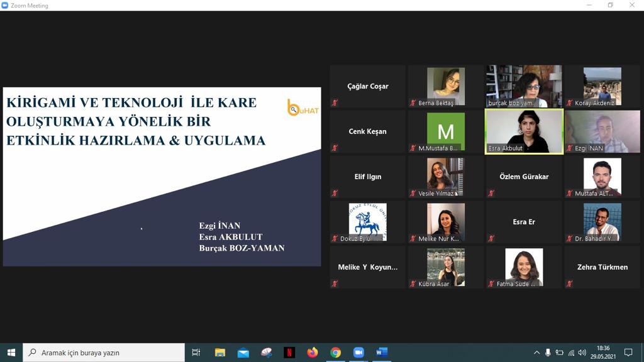Select Vesile Yılmaz participant tile
The height and width of the screenshot is (362, 644).
click(446, 177)
